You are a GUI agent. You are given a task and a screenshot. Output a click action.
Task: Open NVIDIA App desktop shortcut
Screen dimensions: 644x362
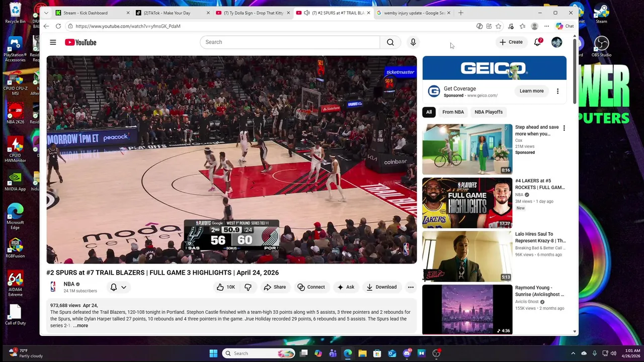(15, 182)
